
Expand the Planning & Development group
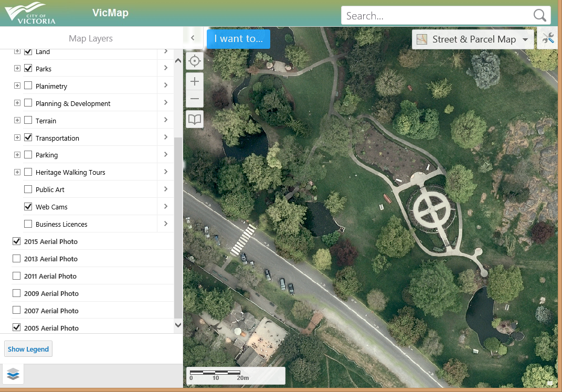tap(17, 103)
